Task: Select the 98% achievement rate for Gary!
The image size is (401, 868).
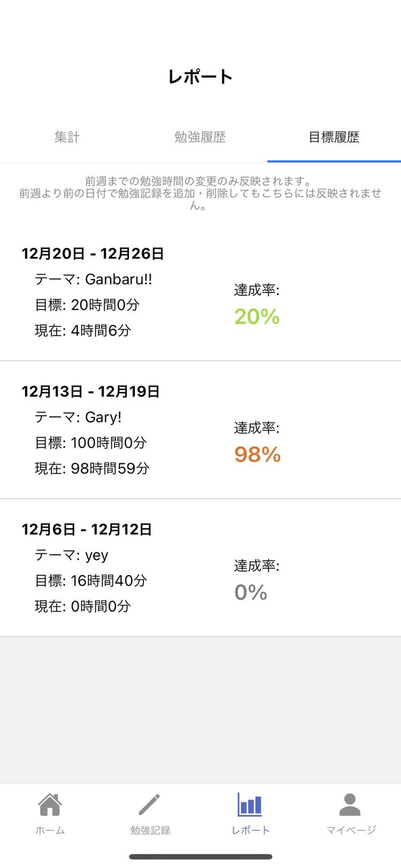Action: [x=256, y=454]
